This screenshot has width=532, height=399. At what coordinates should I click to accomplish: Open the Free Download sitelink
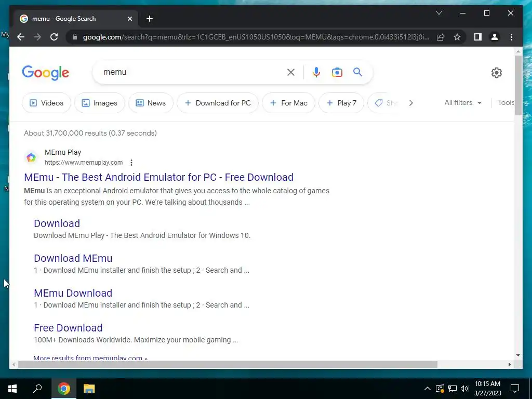[68, 328]
